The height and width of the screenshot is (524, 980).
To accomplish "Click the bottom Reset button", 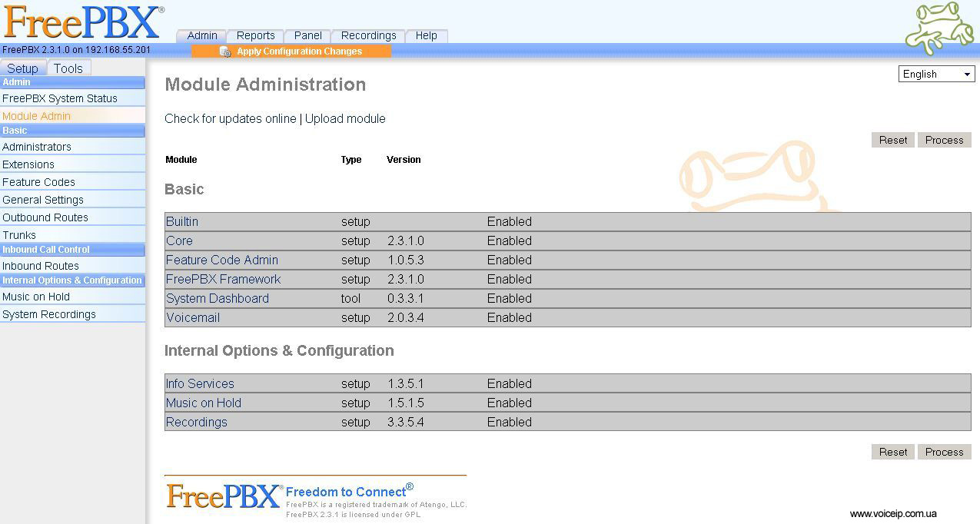I will [x=893, y=452].
